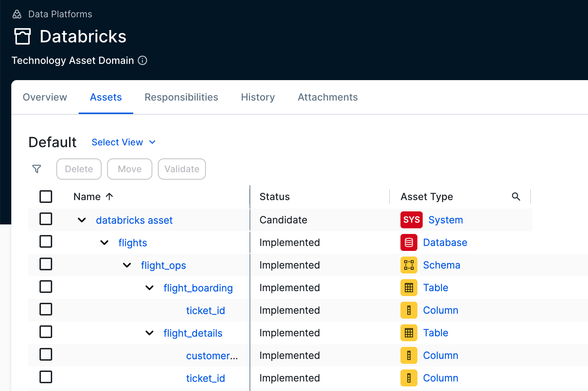Screen dimensions: 588x391
Task: Select the flight_ops row checkbox
Action: (46, 264)
